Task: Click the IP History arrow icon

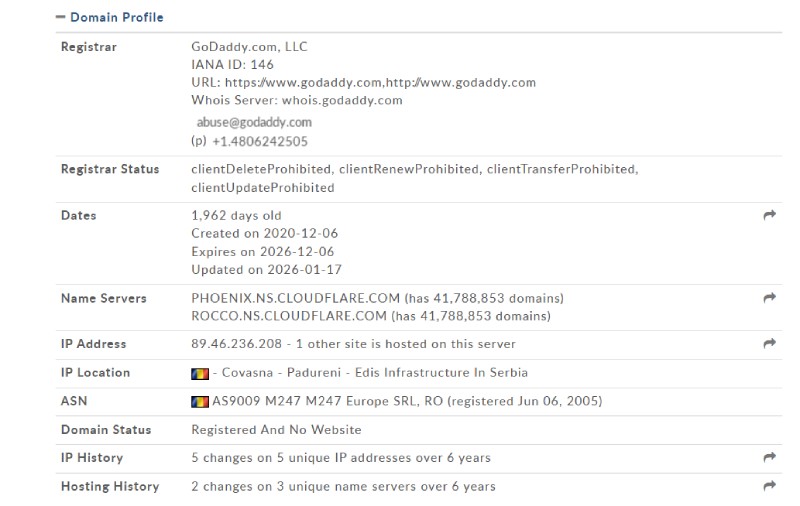Action: 769,458
